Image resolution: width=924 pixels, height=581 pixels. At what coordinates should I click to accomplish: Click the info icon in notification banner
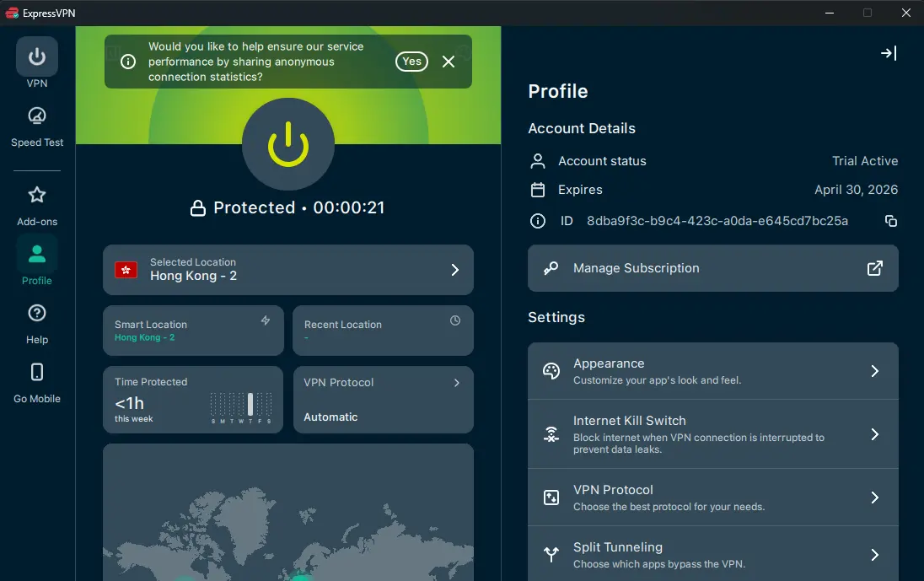click(128, 62)
